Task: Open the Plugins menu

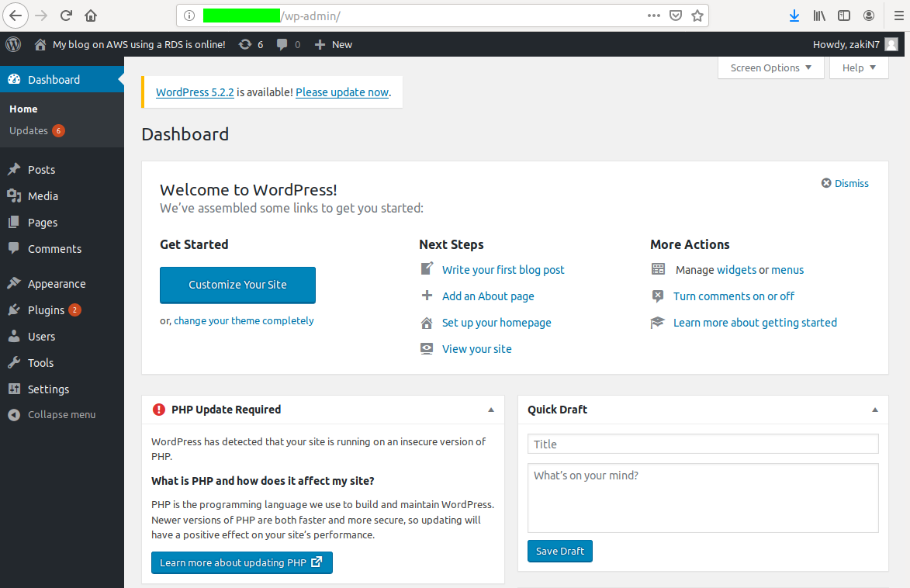Action: [61, 310]
